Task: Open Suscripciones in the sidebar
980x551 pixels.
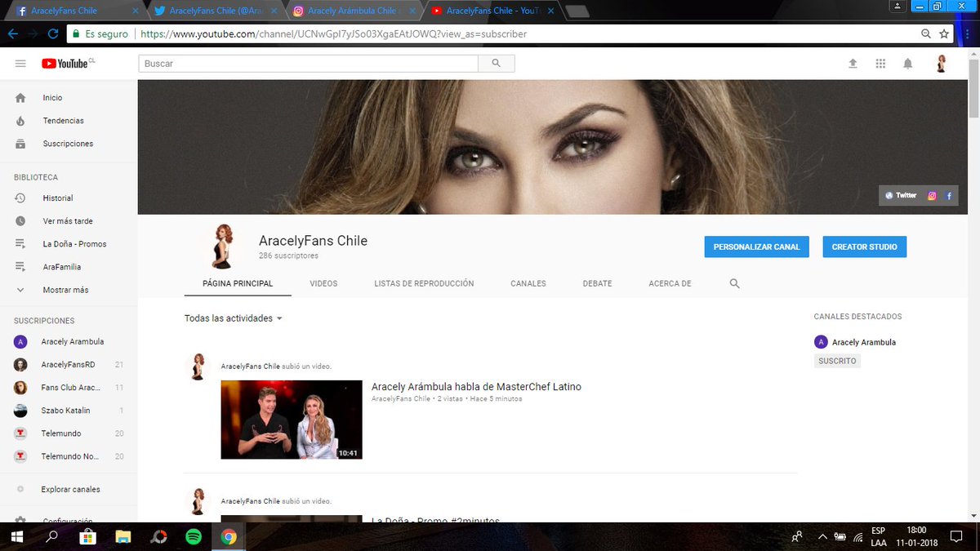Action: coord(69,144)
